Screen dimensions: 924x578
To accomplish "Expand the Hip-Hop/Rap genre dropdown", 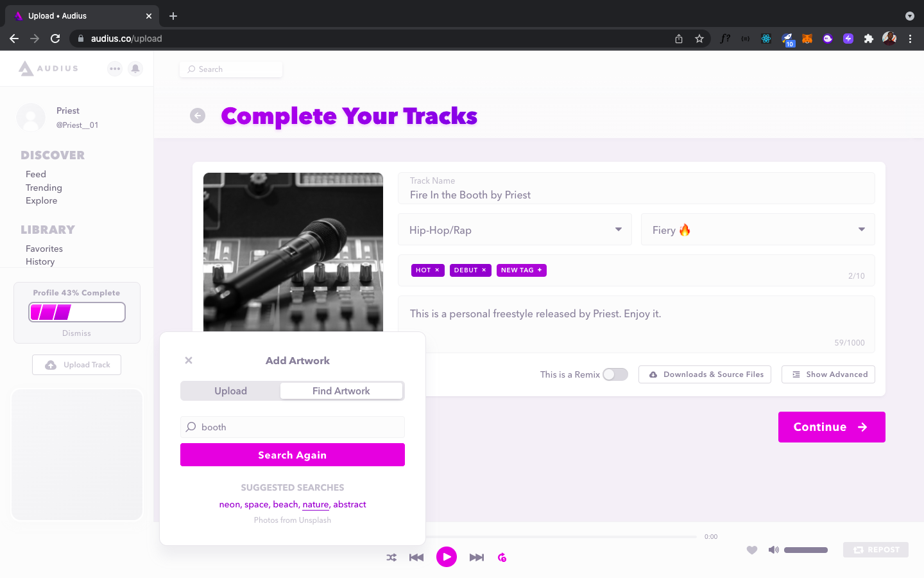I will pos(515,230).
